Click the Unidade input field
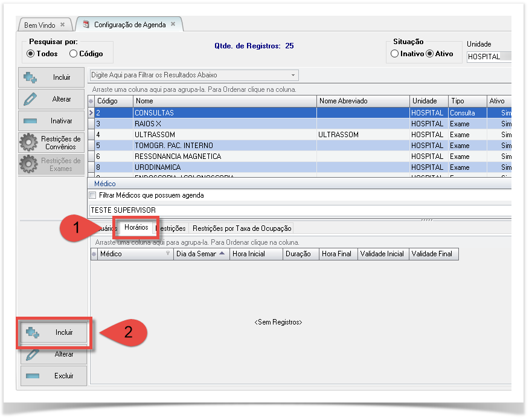 tap(488, 57)
